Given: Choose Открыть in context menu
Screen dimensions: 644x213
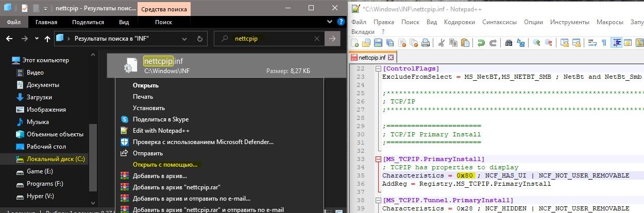Looking at the screenshot, I should point(219,85).
